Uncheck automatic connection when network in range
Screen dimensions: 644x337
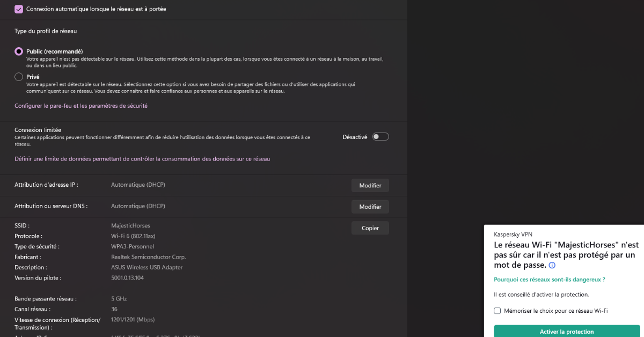click(x=19, y=9)
